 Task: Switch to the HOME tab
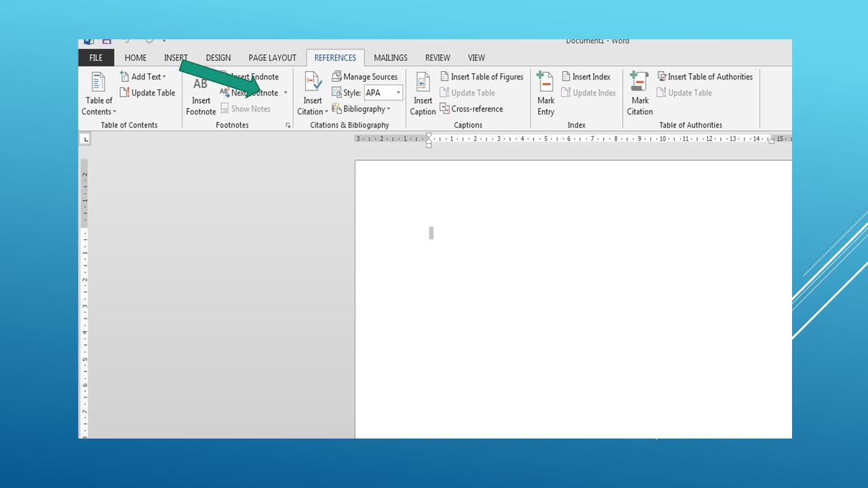(x=136, y=58)
